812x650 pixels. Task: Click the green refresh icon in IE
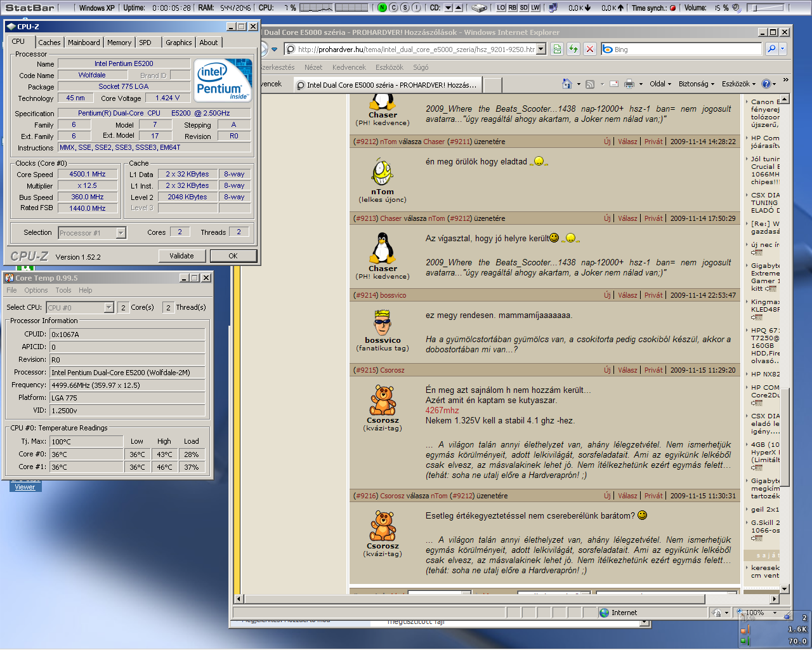(573, 49)
